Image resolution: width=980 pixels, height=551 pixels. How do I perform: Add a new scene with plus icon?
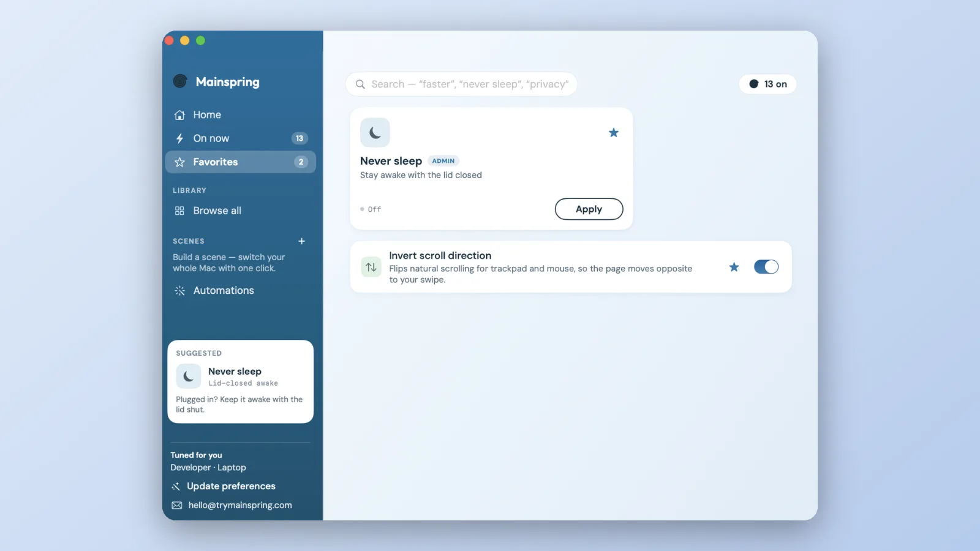(301, 241)
